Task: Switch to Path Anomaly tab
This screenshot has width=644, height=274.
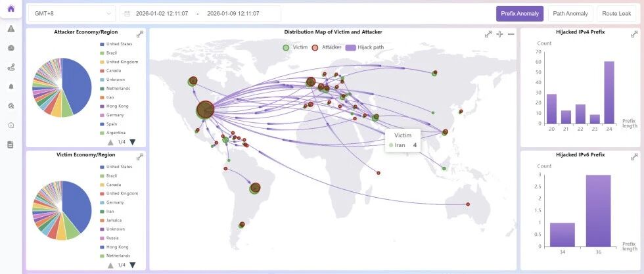Action: point(570,14)
